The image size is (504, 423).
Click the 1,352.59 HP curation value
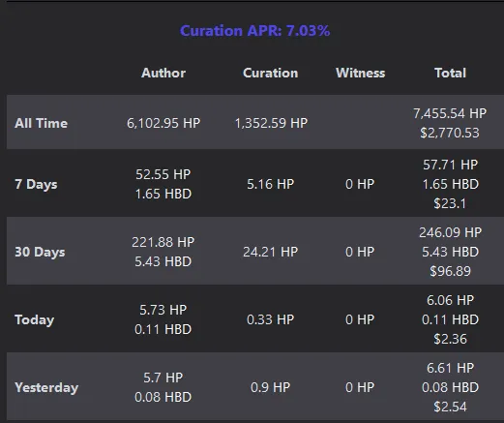271,123
